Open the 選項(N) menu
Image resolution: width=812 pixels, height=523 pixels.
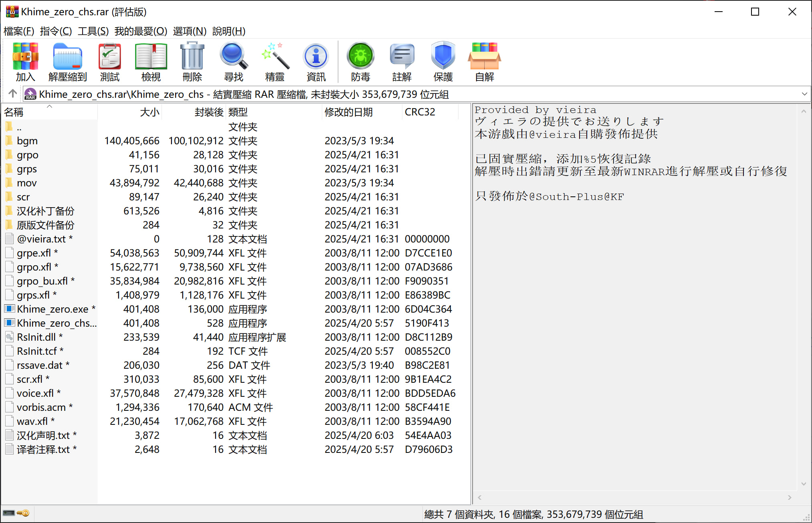pyautogui.click(x=190, y=31)
